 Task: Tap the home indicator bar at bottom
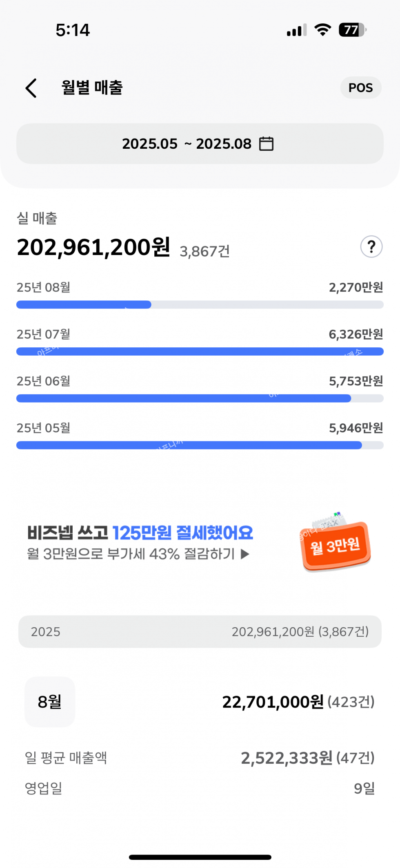coord(200,857)
